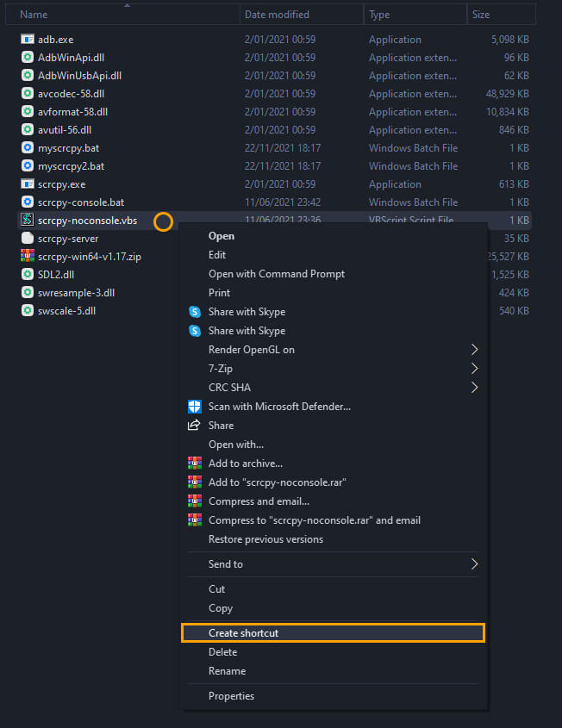
Task: Click the second Share with Skype icon
Action: pos(195,331)
